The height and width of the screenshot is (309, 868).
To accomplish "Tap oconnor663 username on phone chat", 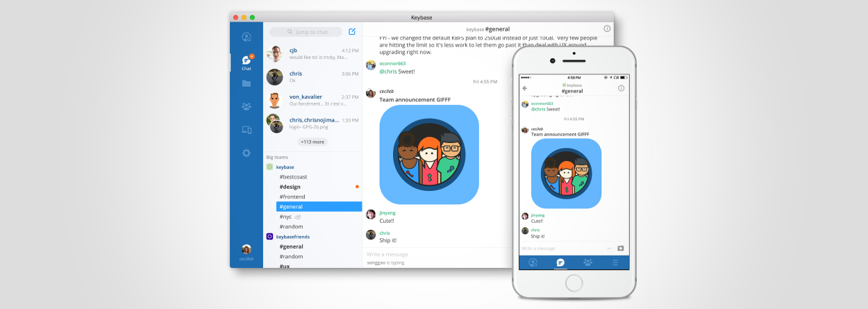I will tap(542, 103).
